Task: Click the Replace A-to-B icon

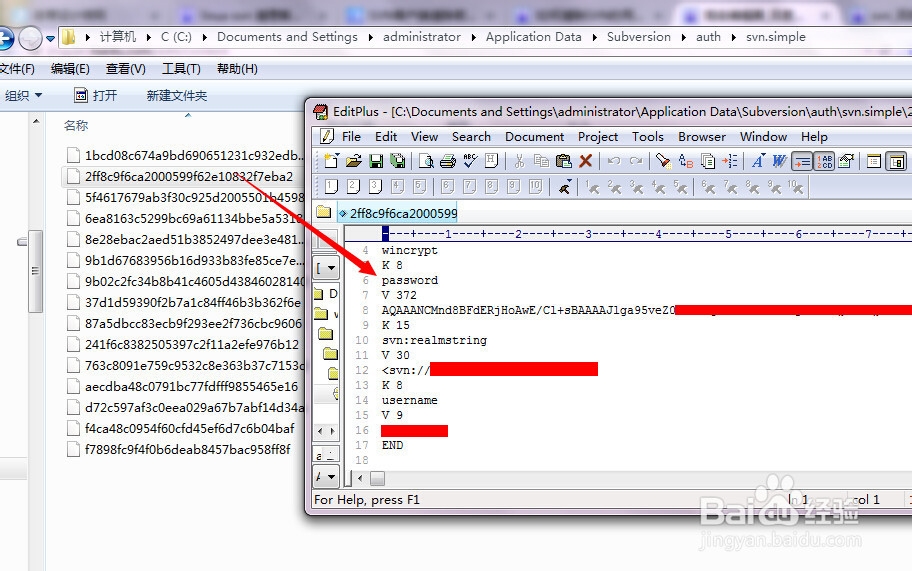Action: pyautogui.click(x=686, y=160)
